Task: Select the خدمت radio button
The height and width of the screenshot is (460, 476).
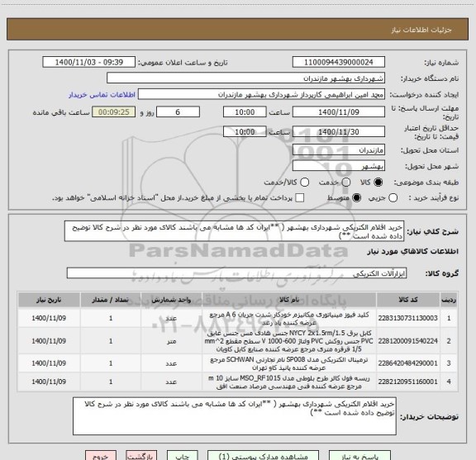Action: coord(345,183)
